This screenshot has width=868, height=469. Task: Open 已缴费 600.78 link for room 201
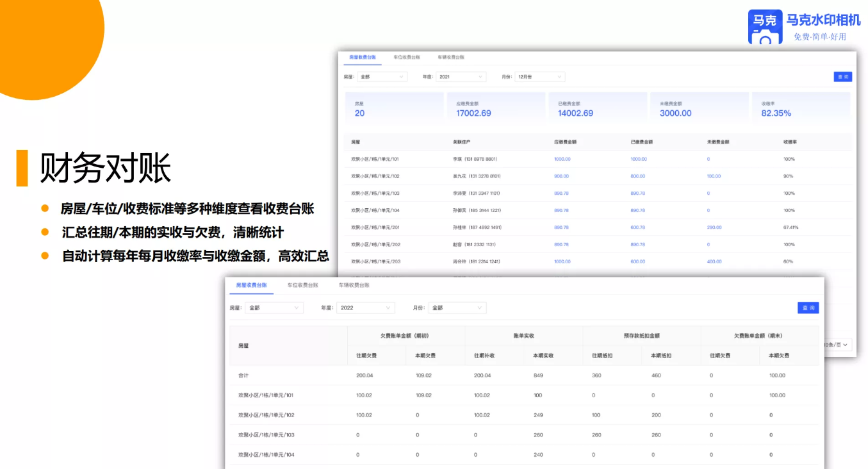pos(637,227)
